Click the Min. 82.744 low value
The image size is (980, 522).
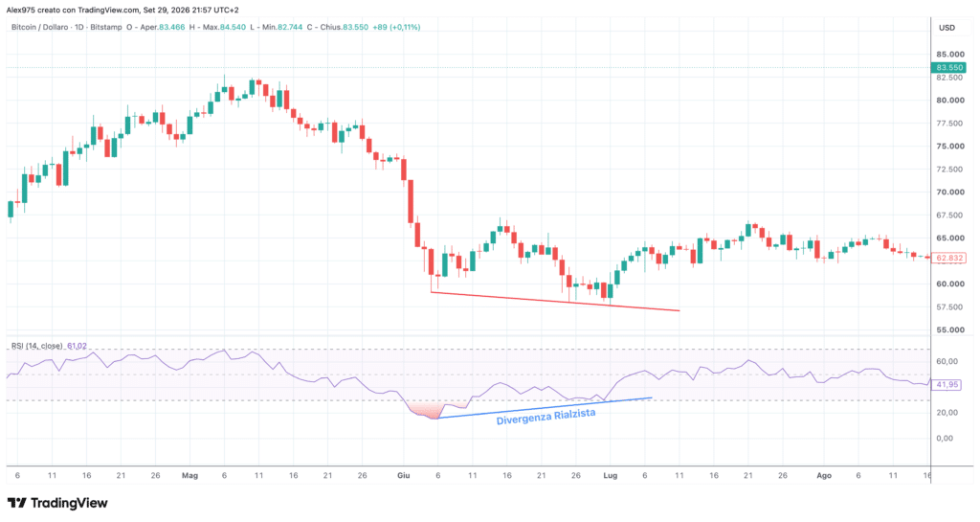[x=282, y=28]
